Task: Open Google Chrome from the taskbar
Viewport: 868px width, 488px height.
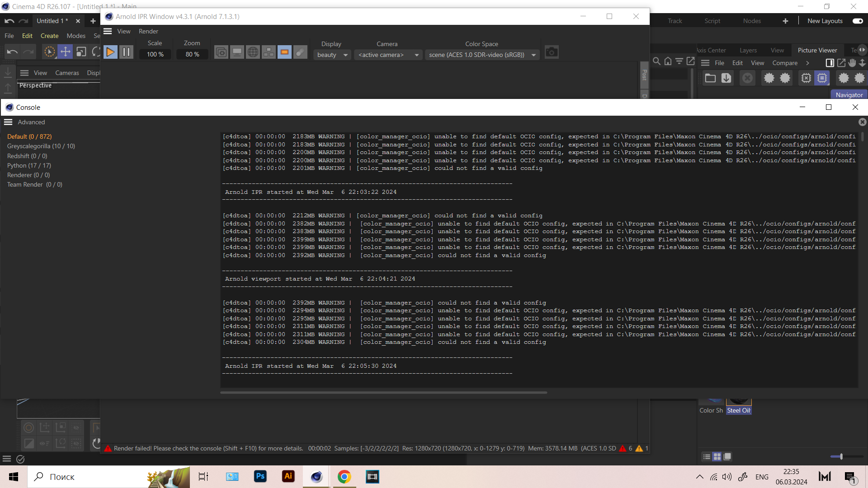Action: click(344, 477)
